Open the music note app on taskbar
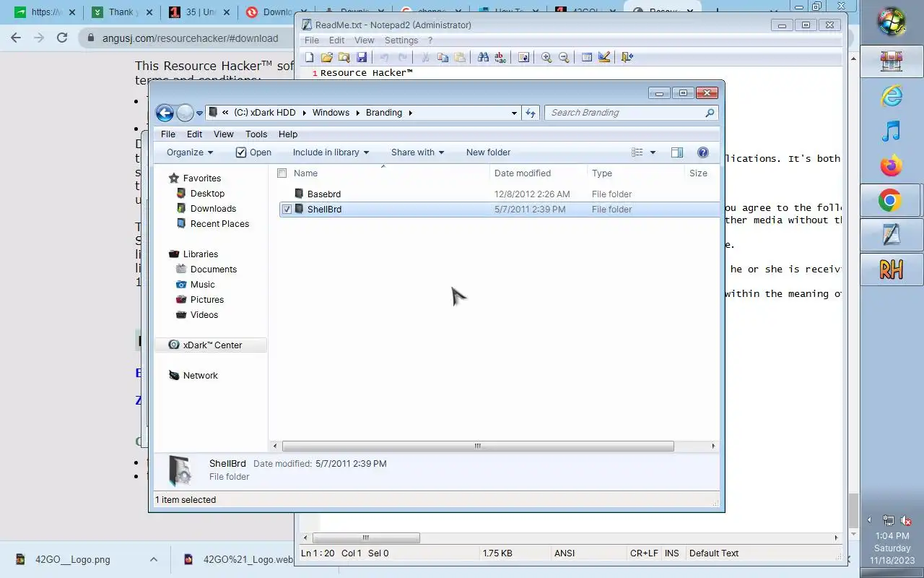The width and height of the screenshot is (924, 578). click(x=892, y=131)
